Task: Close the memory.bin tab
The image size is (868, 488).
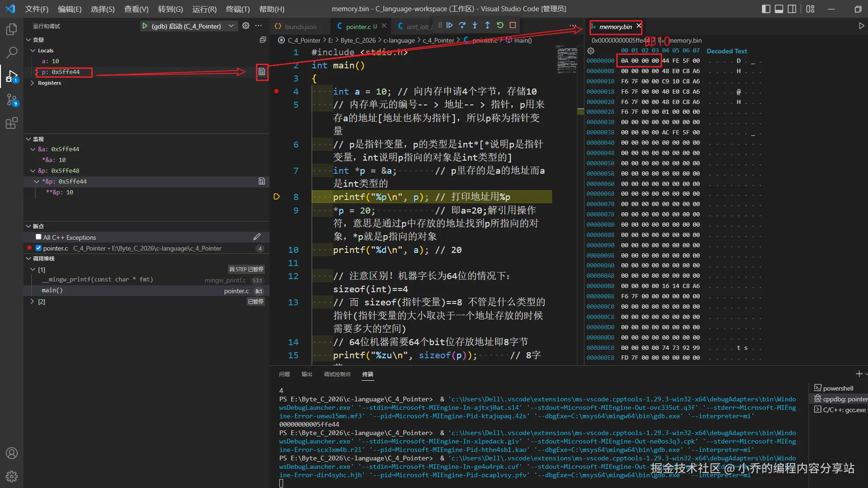Action: click(x=639, y=26)
